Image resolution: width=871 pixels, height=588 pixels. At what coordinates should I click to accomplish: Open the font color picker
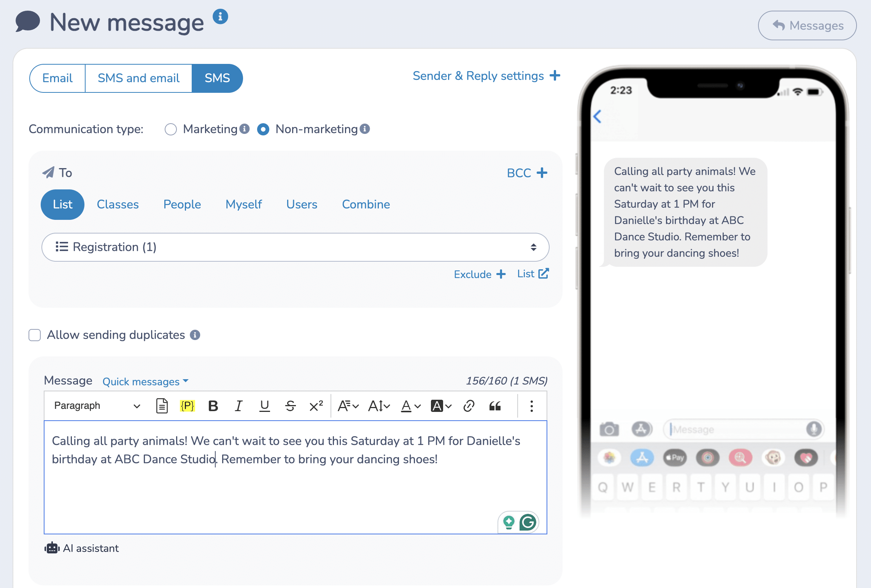(411, 406)
